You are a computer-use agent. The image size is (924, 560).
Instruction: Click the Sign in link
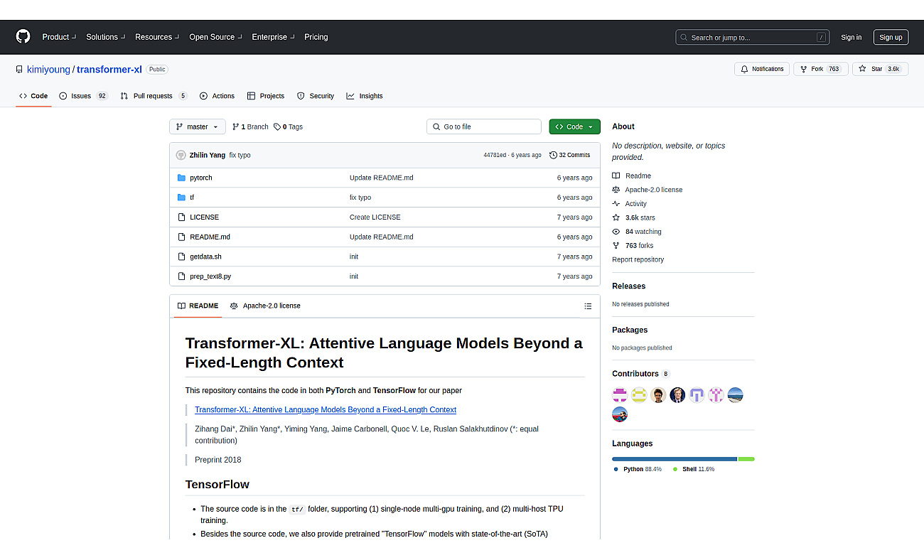click(851, 38)
